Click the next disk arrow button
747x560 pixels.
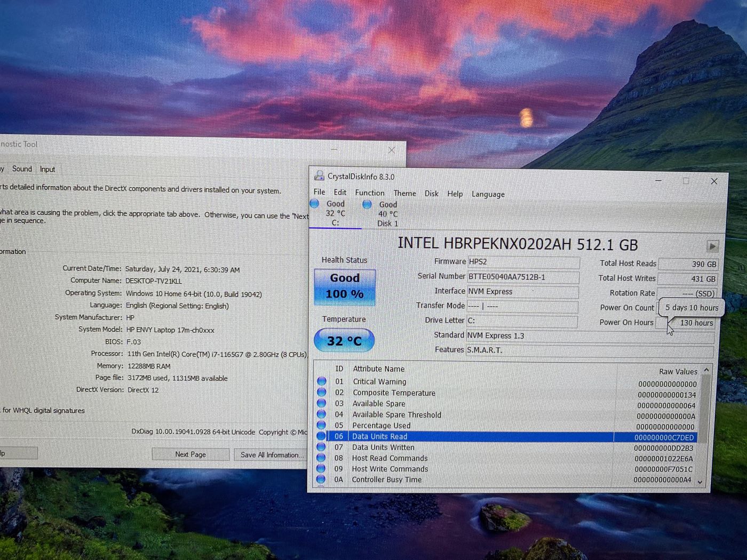tap(712, 246)
